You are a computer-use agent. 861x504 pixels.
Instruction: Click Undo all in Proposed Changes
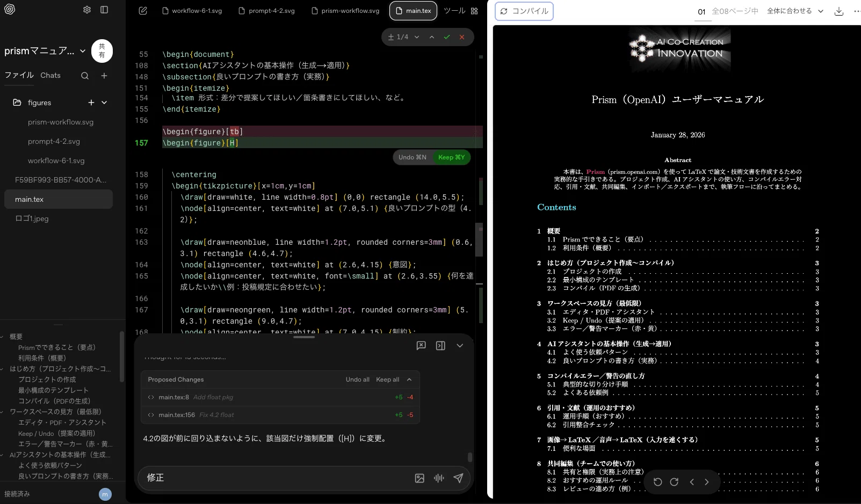click(358, 379)
